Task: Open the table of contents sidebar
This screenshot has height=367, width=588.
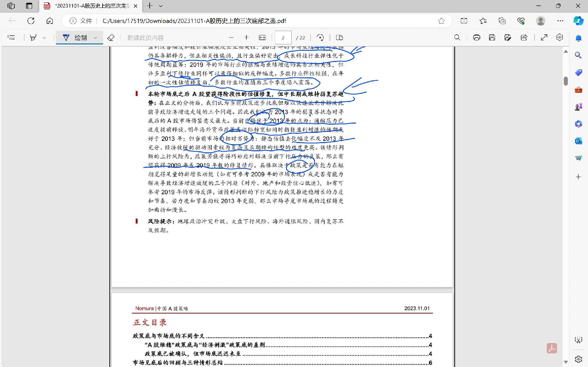Action: (11, 38)
